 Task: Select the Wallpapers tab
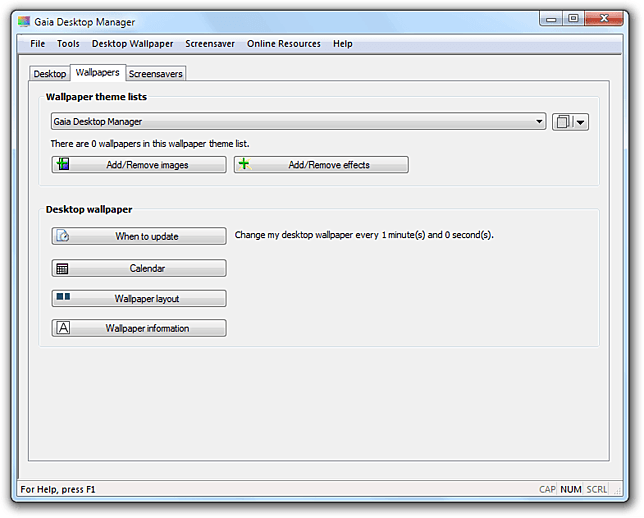(x=97, y=72)
